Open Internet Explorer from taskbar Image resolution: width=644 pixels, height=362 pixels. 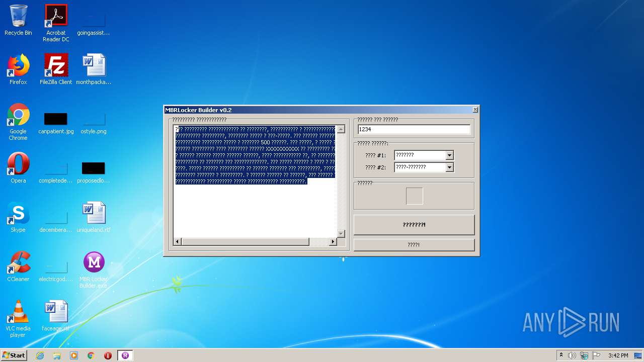tap(40, 355)
